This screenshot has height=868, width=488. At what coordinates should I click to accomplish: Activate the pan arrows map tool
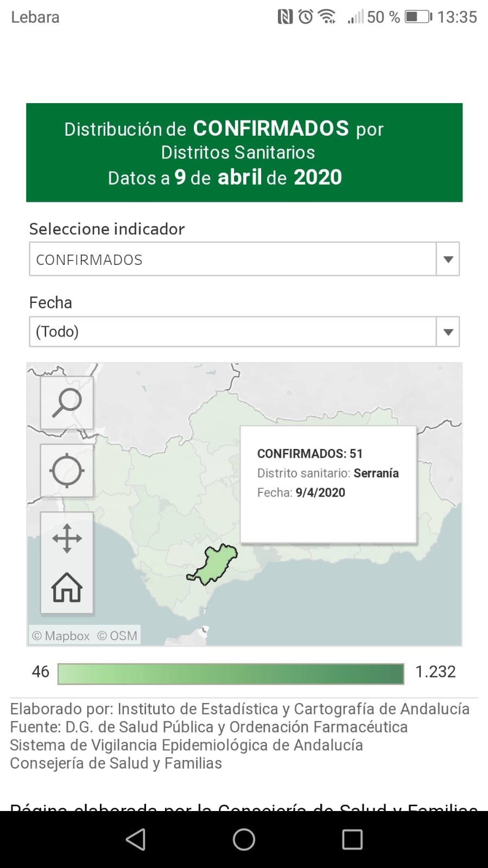67,538
